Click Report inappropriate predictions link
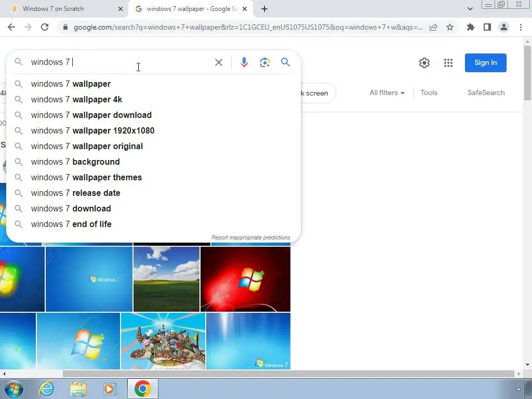 click(251, 237)
